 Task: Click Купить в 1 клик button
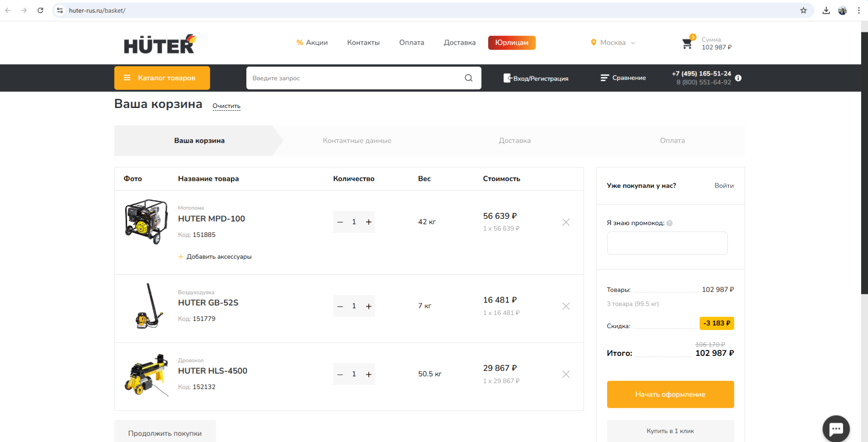pos(670,431)
